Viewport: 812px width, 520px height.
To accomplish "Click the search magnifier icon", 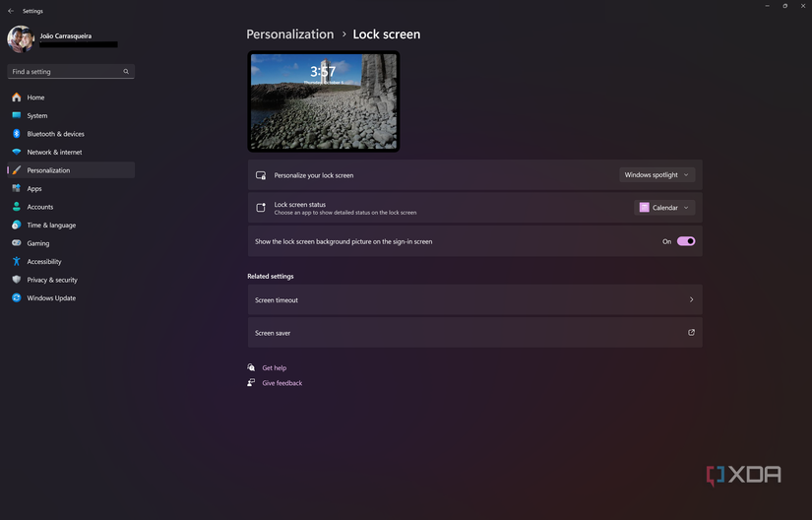I will 126,72.
